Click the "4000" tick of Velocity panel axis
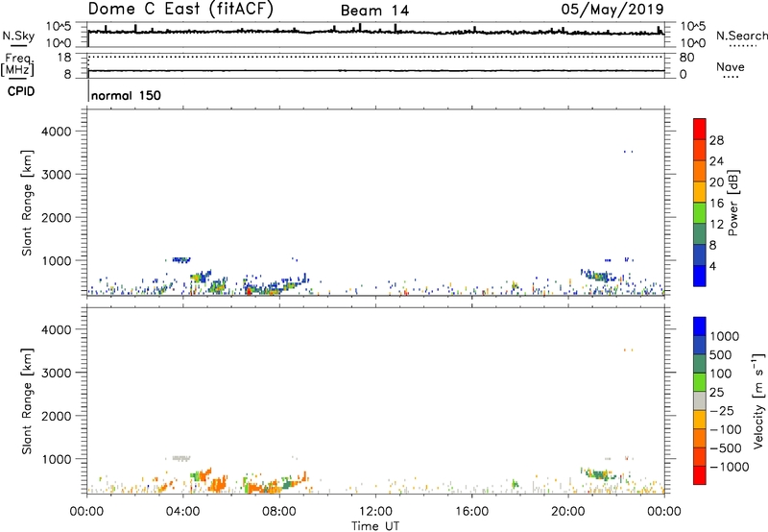This screenshot has height=532, width=768. pyautogui.click(x=56, y=329)
